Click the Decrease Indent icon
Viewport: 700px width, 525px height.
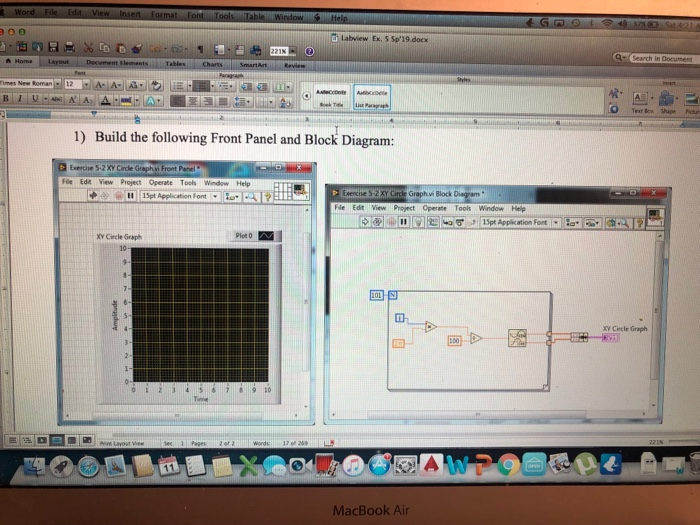tap(247, 87)
